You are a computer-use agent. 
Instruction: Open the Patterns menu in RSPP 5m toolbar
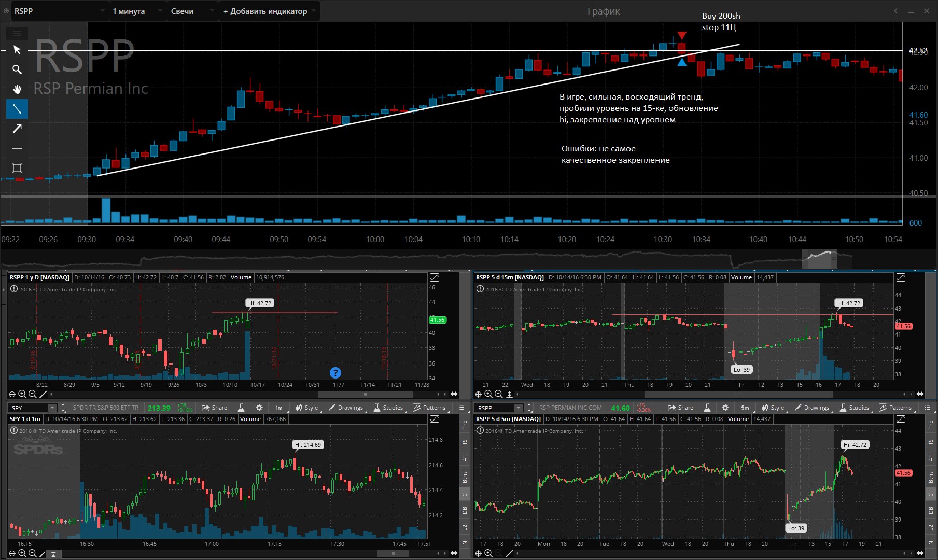point(895,408)
